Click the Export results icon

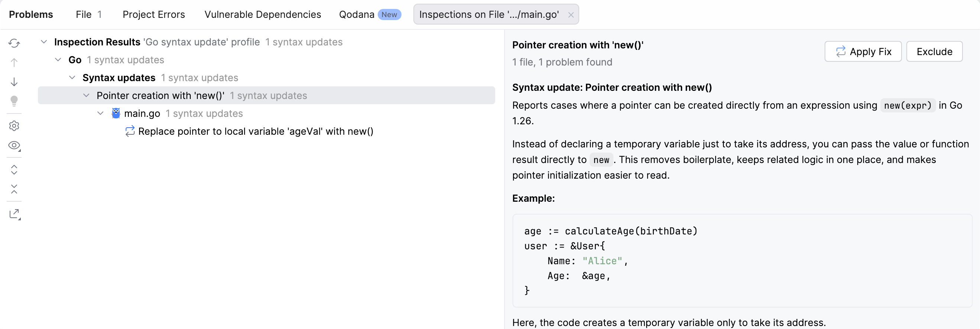[14, 214]
